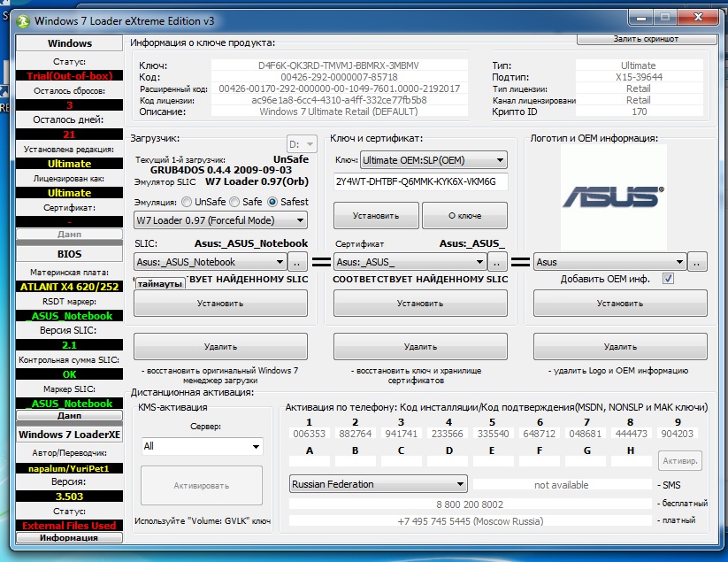The height and width of the screenshot is (562, 728).
Task: Click the paid number +7 495 745 5445
Action: [470, 521]
